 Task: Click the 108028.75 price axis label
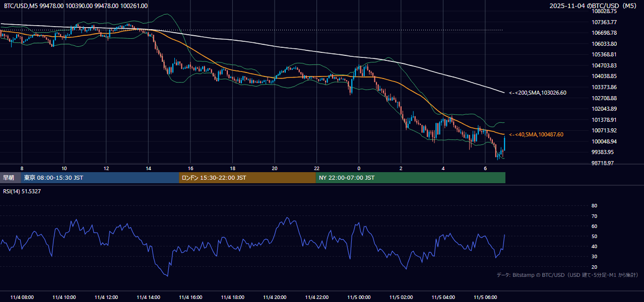click(604, 11)
